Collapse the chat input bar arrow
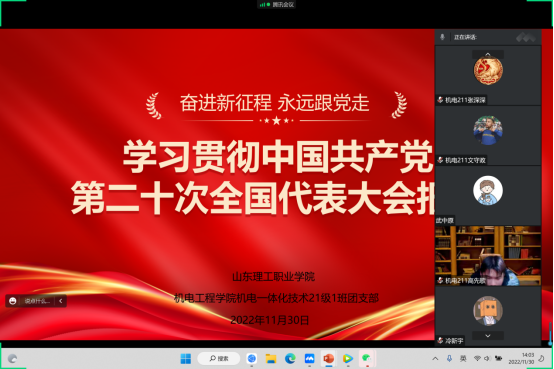 point(61,301)
